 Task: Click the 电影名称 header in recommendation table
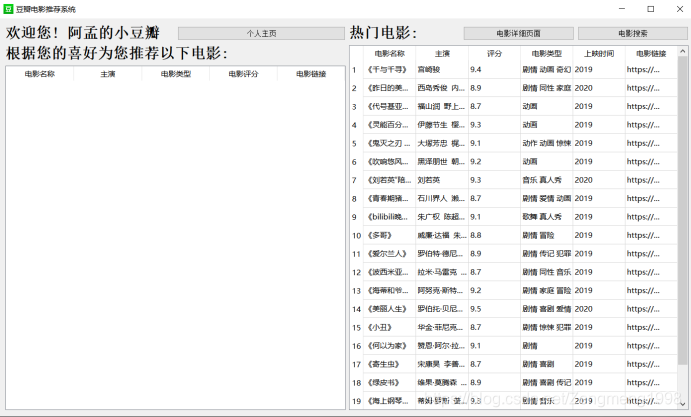[40, 74]
